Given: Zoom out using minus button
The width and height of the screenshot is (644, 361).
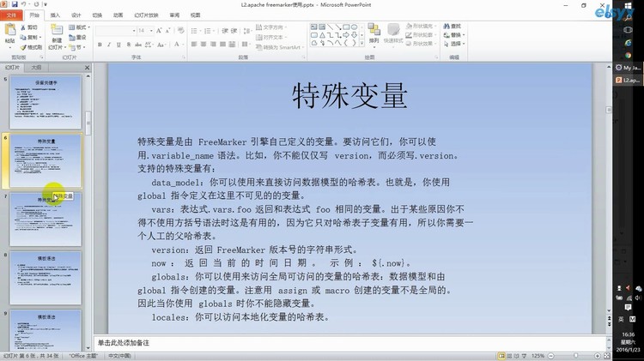Looking at the screenshot, I should 550,356.
